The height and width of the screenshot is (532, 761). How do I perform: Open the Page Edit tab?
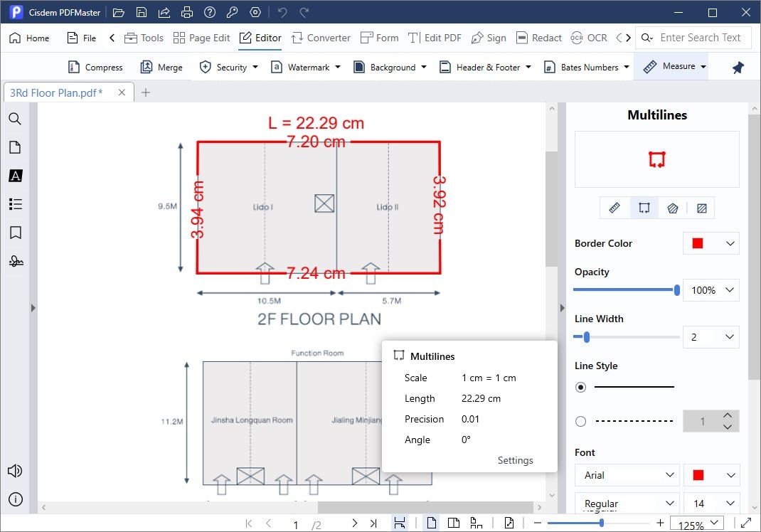[x=201, y=38]
